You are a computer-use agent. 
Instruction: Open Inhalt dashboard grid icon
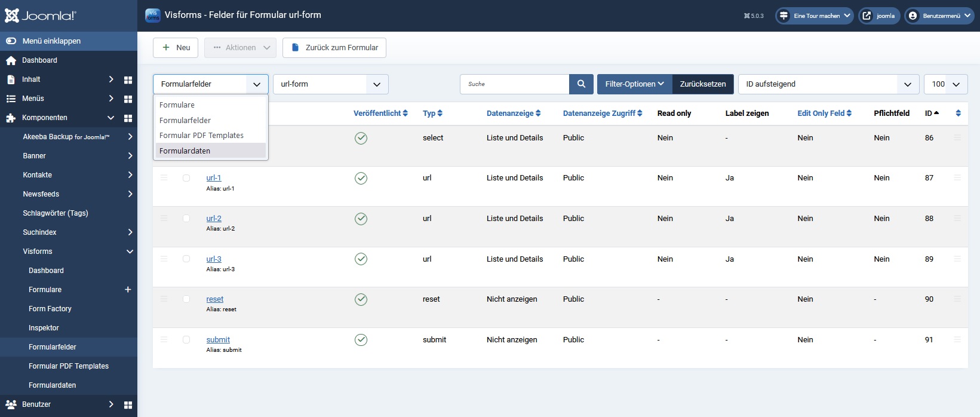coord(128,79)
